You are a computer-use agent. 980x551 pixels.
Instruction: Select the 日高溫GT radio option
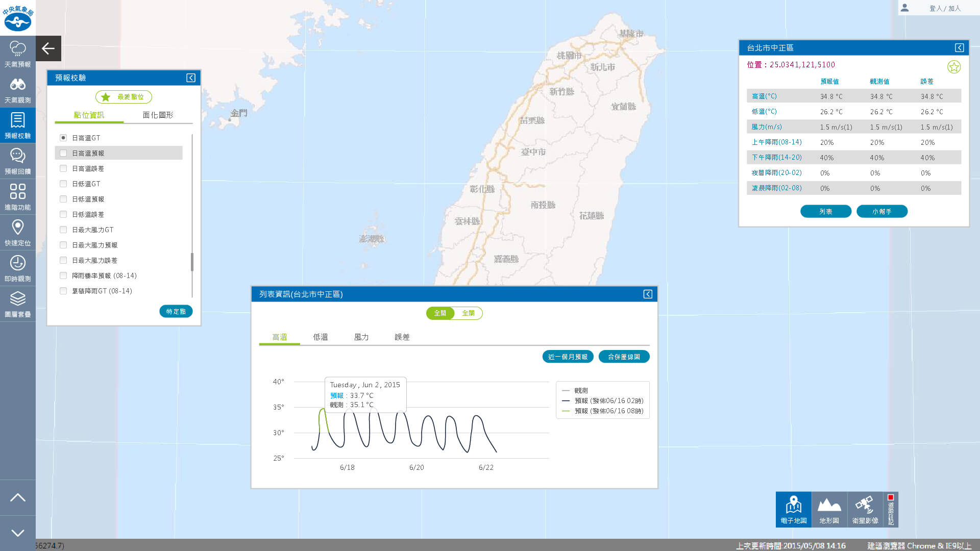pyautogui.click(x=63, y=138)
